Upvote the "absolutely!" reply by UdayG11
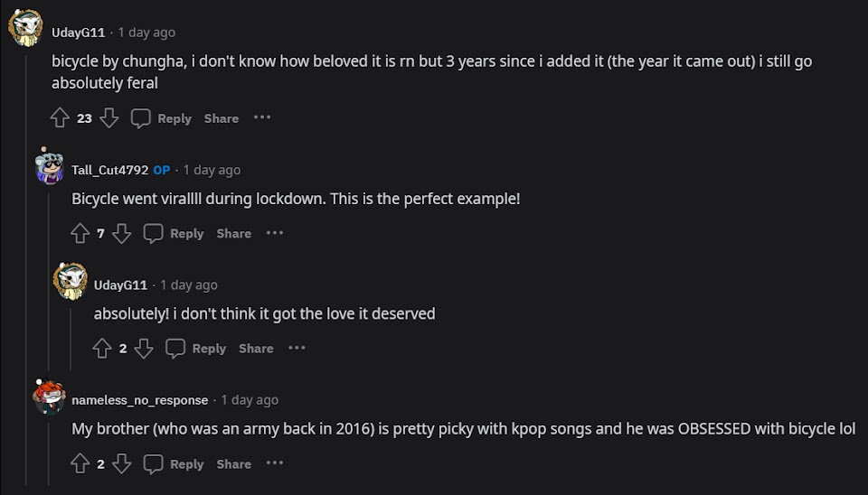Screen dimensions: 868x495 point(102,349)
